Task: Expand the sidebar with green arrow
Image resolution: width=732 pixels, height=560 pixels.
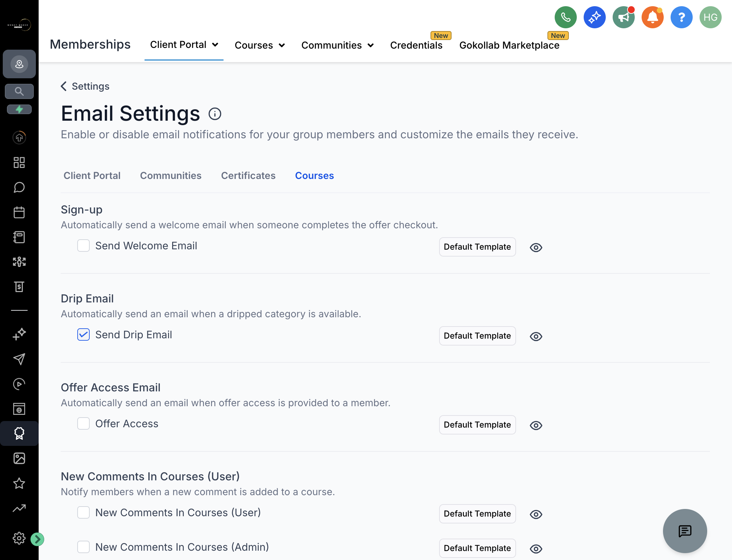Action: click(x=37, y=539)
